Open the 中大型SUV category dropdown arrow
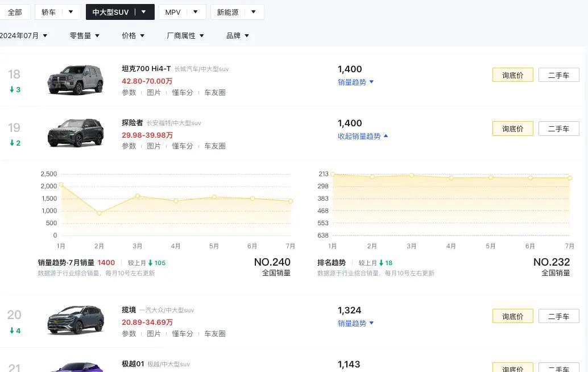 [144, 12]
